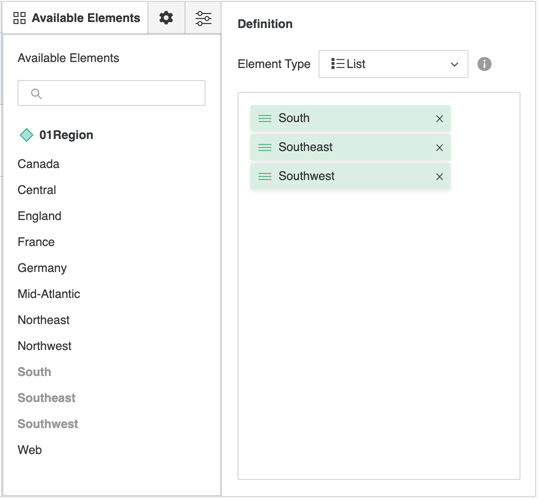Select Northwest from available elements
The height and width of the screenshot is (499, 538).
[x=45, y=346]
